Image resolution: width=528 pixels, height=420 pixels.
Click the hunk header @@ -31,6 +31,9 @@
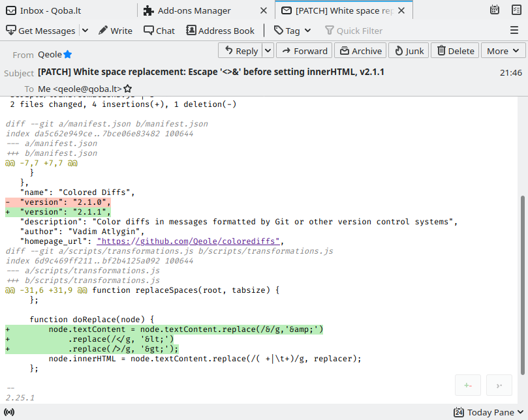tap(46, 290)
